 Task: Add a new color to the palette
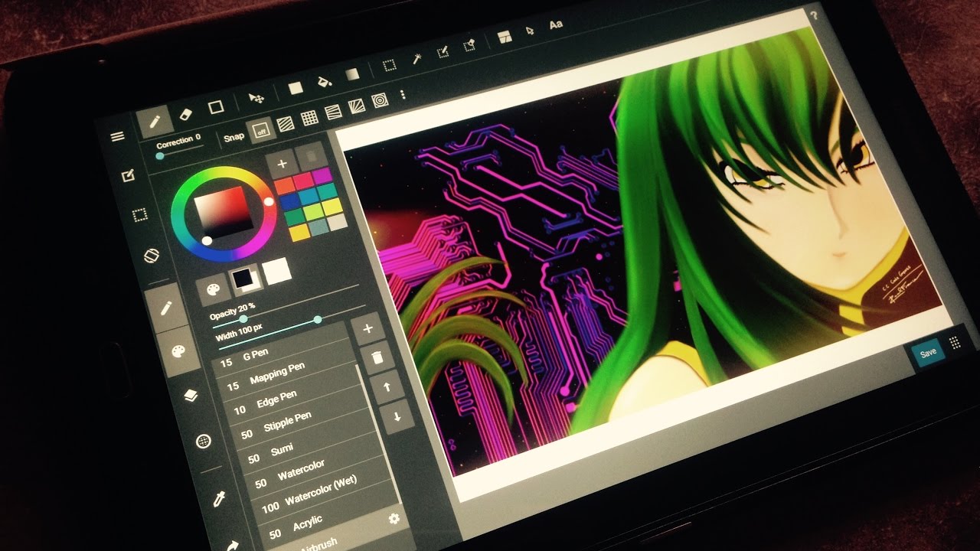pyautogui.click(x=282, y=164)
